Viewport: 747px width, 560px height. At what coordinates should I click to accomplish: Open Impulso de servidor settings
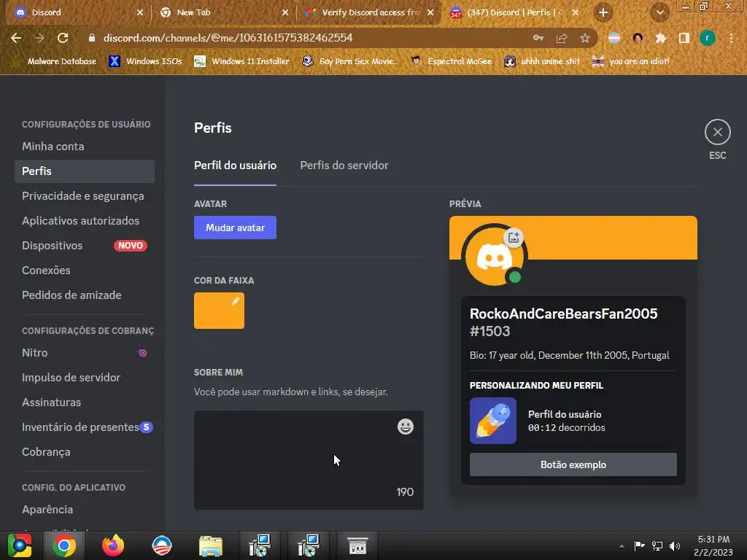(x=85, y=378)
